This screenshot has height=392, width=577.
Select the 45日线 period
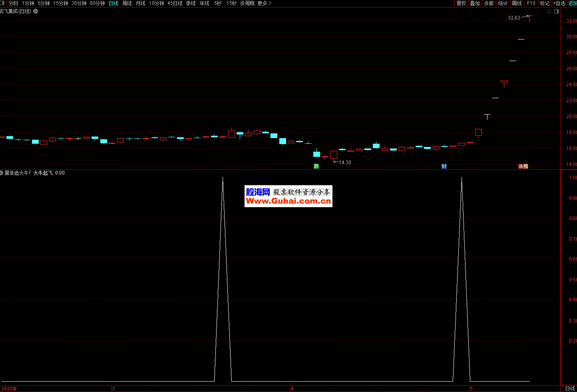[175, 3]
